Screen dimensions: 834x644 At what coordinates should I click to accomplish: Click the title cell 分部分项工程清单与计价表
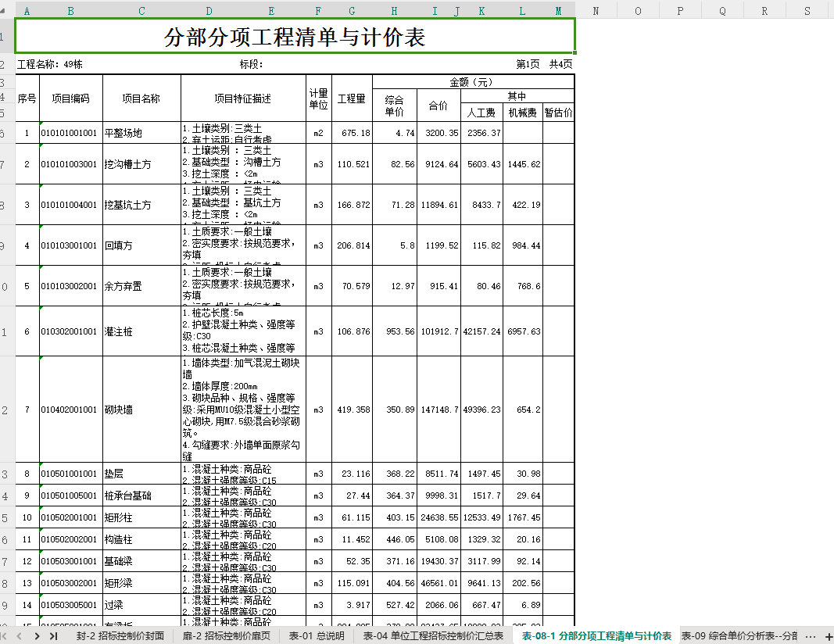click(295, 37)
